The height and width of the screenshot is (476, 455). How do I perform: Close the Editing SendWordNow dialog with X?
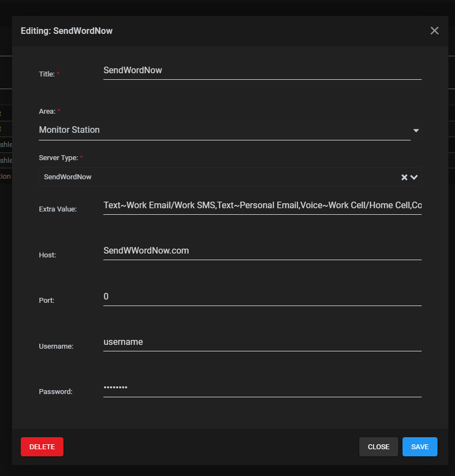434,31
